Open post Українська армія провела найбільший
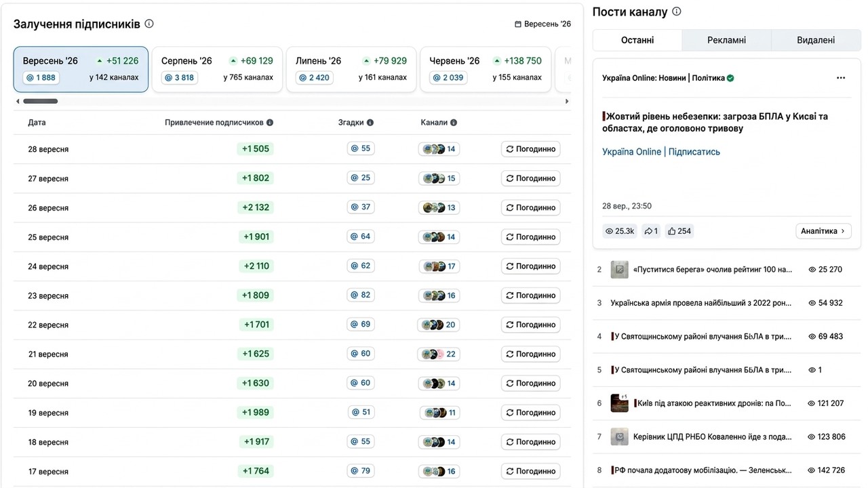 701,303
